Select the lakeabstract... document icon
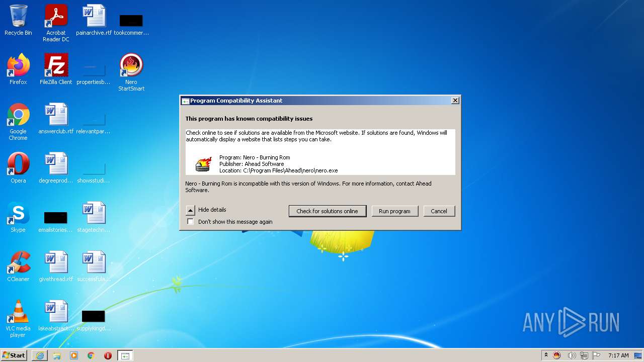Viewport: 644px width, 362px height. pos(56,316)
